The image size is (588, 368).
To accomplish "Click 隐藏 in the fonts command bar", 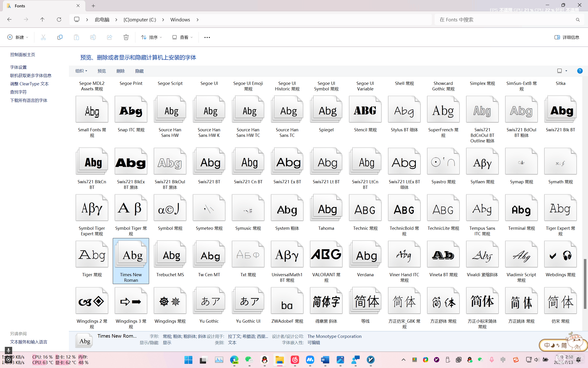I will pos(139,71).
